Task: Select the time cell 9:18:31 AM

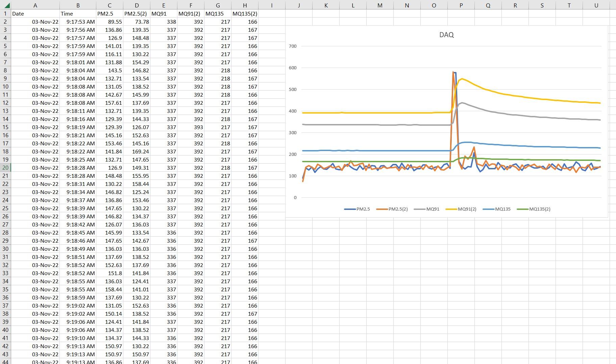Action: click(x=78, y=184)
